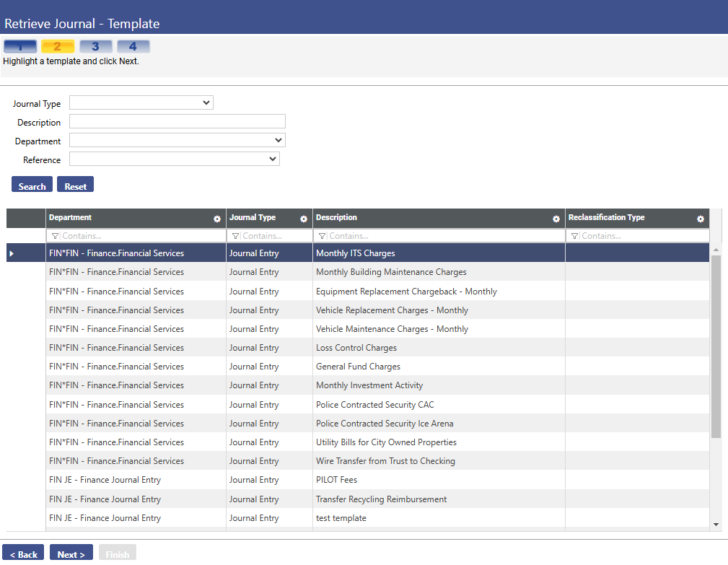Open Description column settings gear

(x=556, y=219)
